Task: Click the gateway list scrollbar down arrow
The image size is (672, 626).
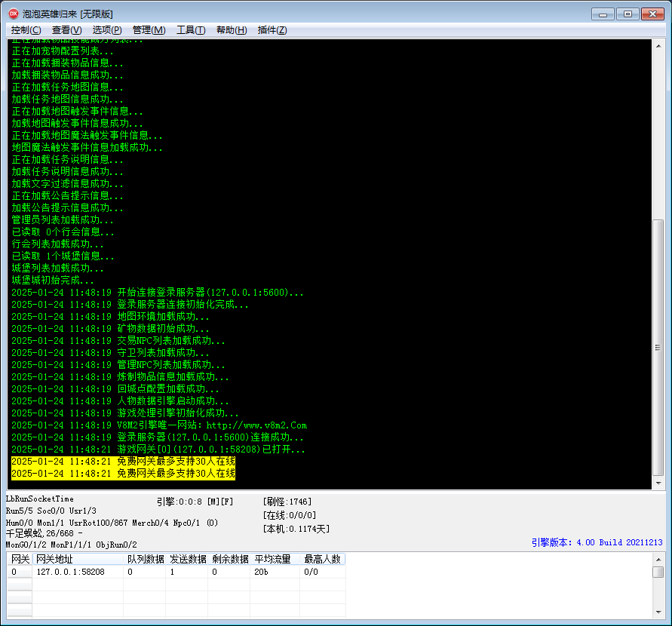Action: coord(658,612)
